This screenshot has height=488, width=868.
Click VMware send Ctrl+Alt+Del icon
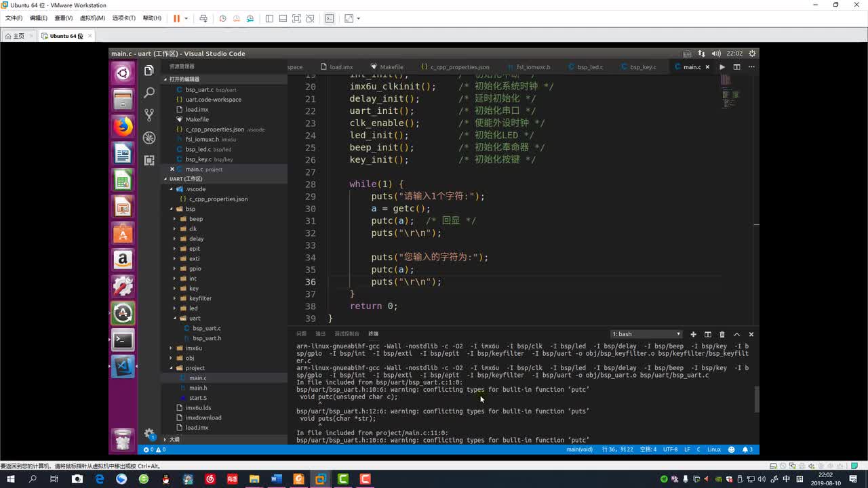(x=203, y=18)
